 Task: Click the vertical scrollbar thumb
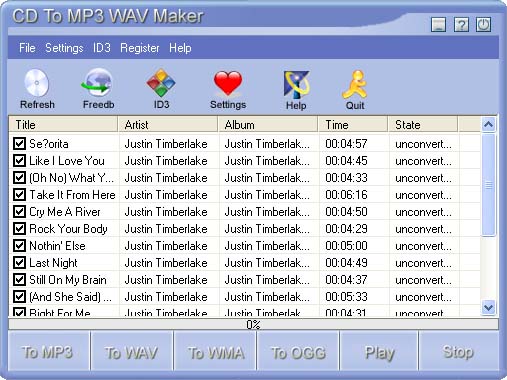(x=488, y=185)
